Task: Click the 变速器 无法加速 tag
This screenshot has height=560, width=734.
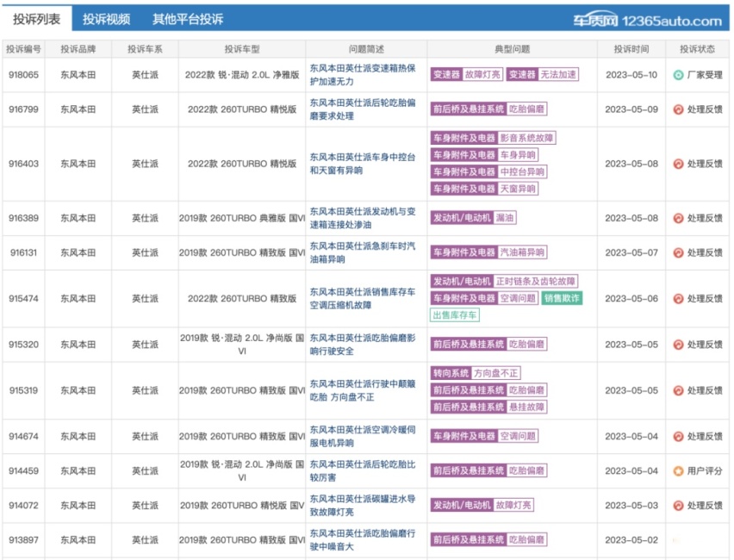Action: click(x=543, y=74)
